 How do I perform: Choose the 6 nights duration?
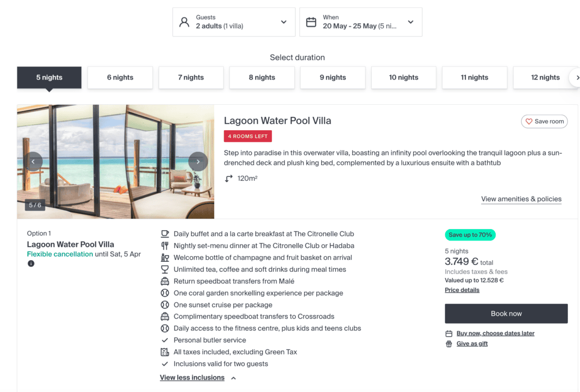coord(120,77)
